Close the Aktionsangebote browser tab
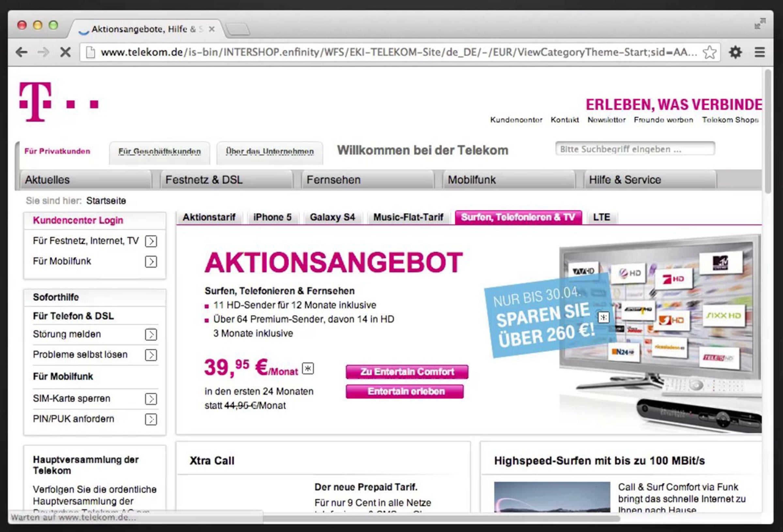783x532 pixels. tap(212, 29)
